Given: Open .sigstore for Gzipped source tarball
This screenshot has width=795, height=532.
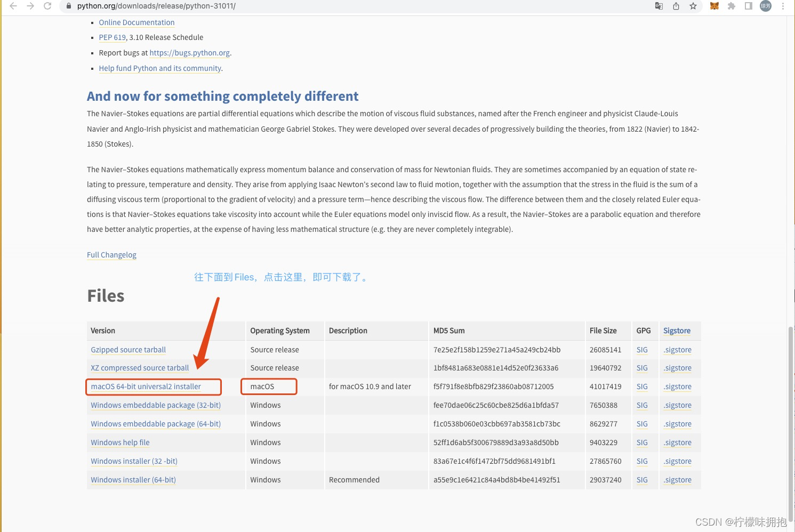Looking at the screenshot, I should [x=678, y=350].
